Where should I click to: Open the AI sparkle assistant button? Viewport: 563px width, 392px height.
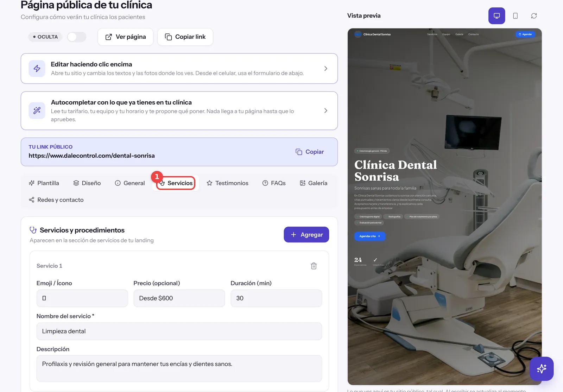tap(542, 369)
